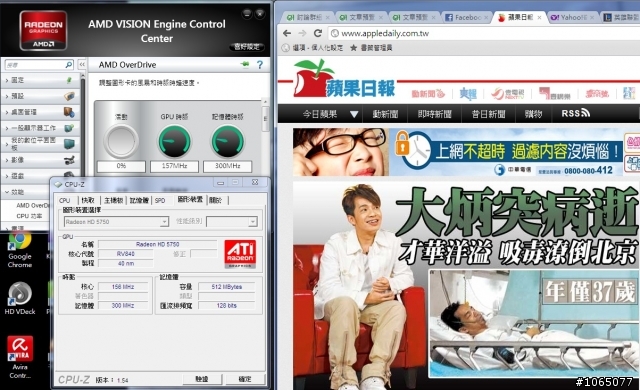
Task: Open Google Chrome desktop shortcut
Action: point(20,250)
